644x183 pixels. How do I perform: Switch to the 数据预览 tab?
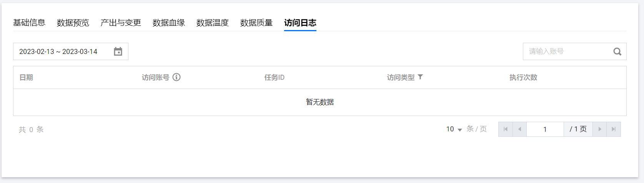tap(73, 23)
